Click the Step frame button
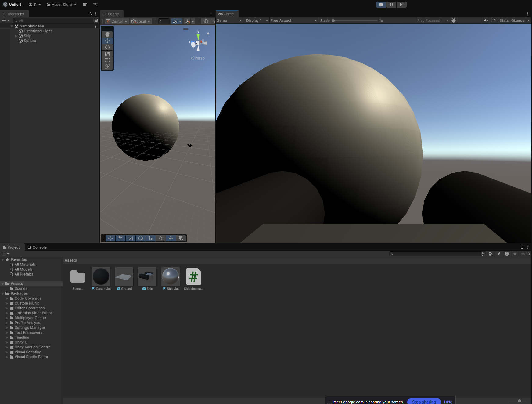Image resolution: width=532 pixels, height=404 pixels. pos(401,5)
